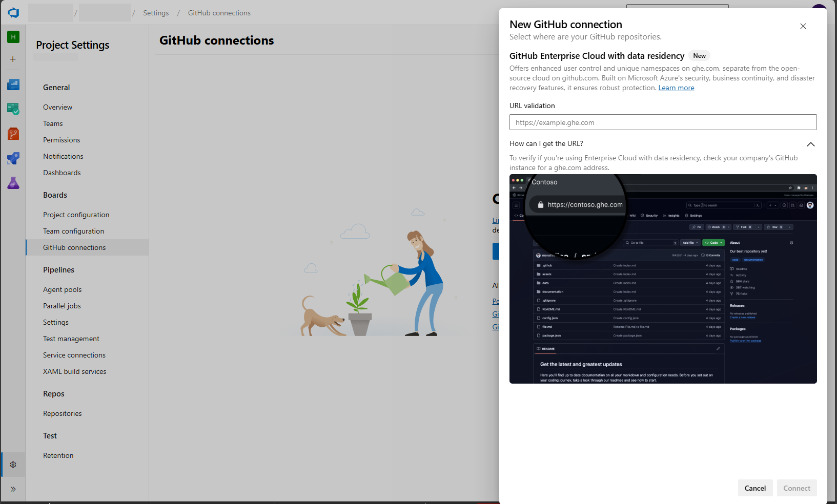Viewport: 837px width, 504px height.
Task: Open Settings under Pipelines section
Action: click(56, 322)
